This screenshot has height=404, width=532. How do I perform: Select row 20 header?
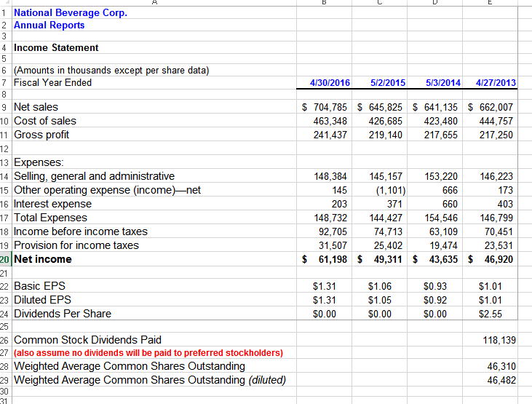(5, 259)
